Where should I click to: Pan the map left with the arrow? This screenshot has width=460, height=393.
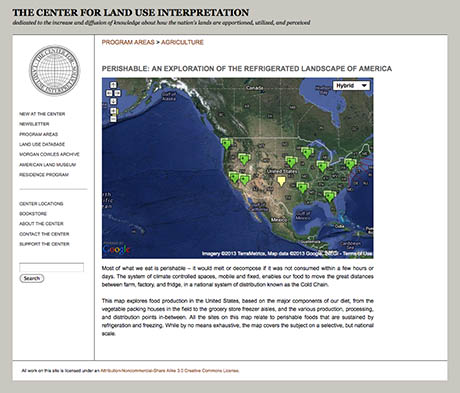[x=109, y=93]
